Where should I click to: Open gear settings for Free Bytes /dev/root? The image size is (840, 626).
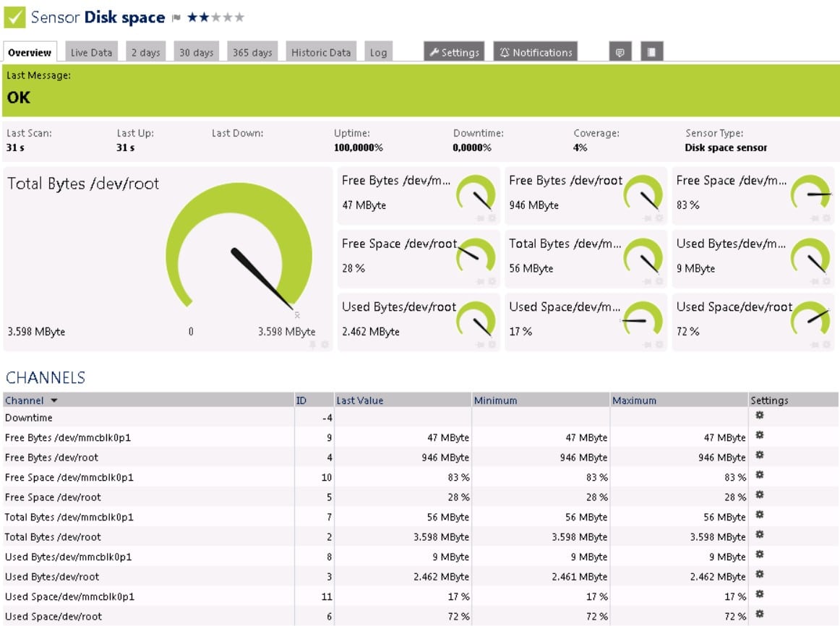(x=759, y=455)
